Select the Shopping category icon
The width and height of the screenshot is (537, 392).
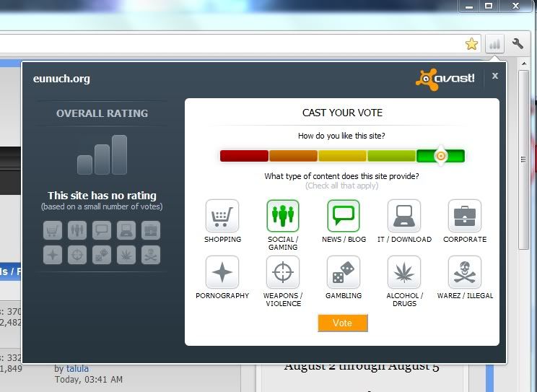pos(222,216)
